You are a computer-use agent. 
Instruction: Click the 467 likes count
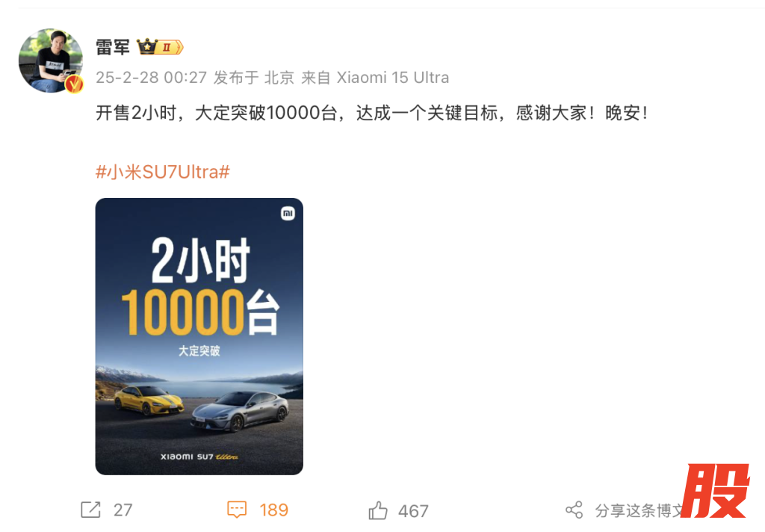tap(413, 511)
